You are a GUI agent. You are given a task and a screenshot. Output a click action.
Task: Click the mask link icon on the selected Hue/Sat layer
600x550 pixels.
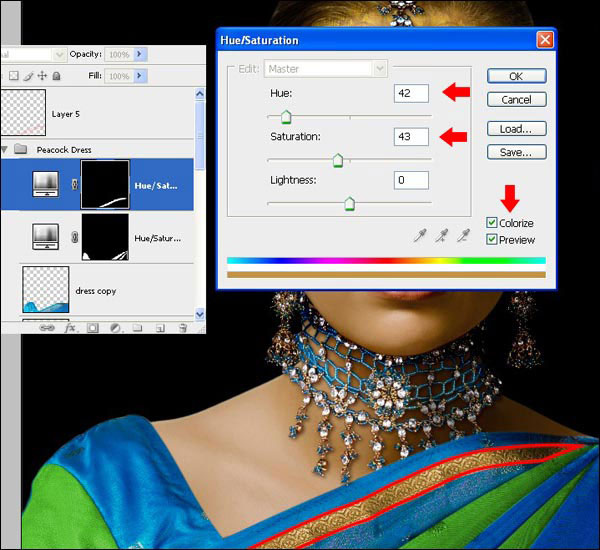[75, 184]
